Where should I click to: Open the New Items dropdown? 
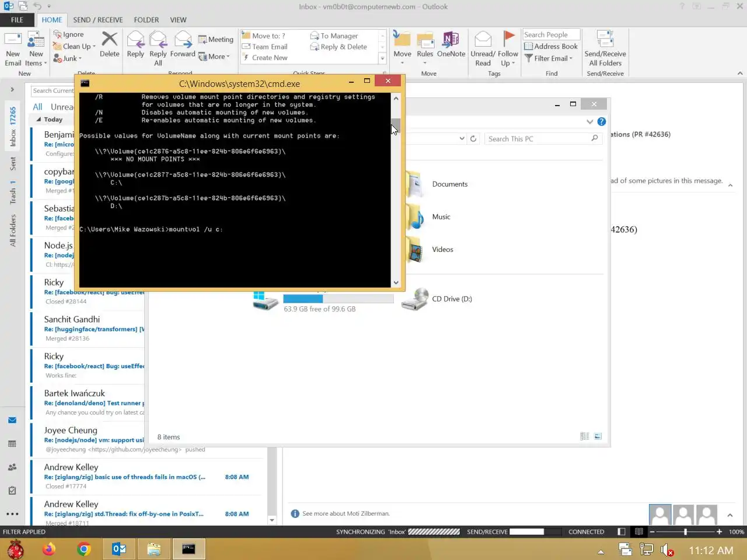[36, 49]
